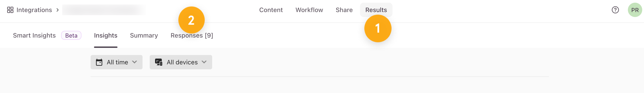Click the blurred form title in breadcrumb

[x=104, y=10]
